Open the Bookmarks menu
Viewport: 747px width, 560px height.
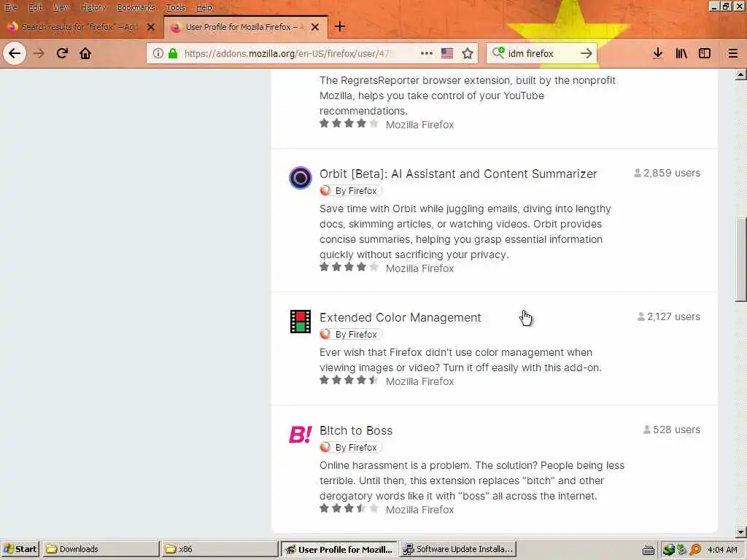tap(136, 7)
